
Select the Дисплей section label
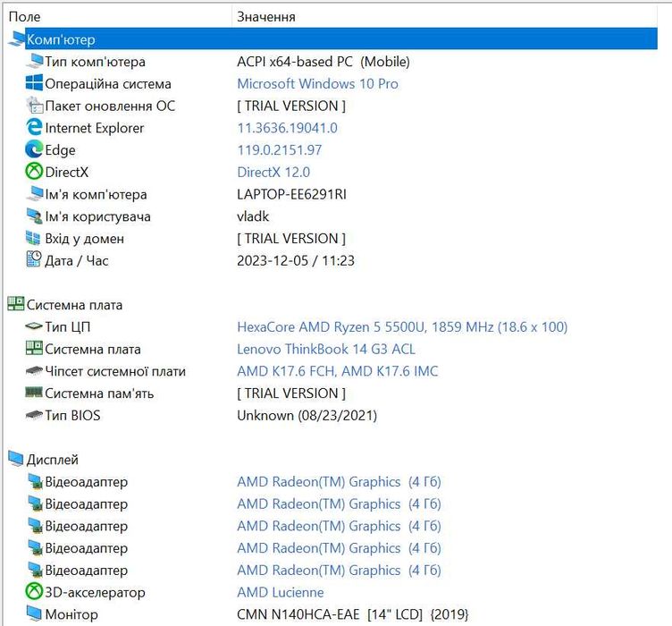53,460
